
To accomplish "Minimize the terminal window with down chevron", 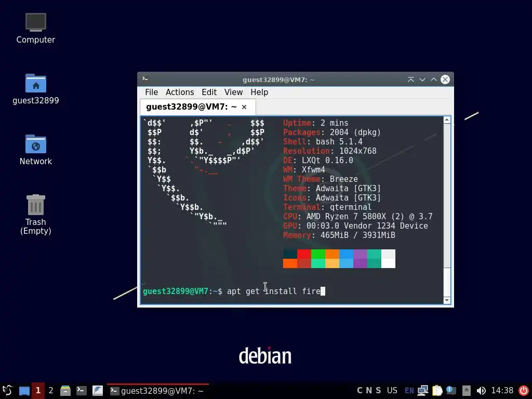I will click(422, 79).
